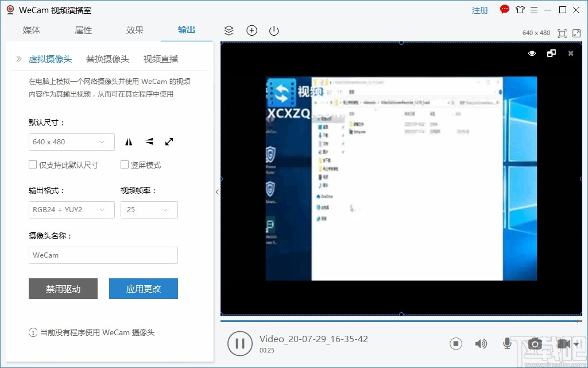Click the camera snapshot icon

click(535, 343)
